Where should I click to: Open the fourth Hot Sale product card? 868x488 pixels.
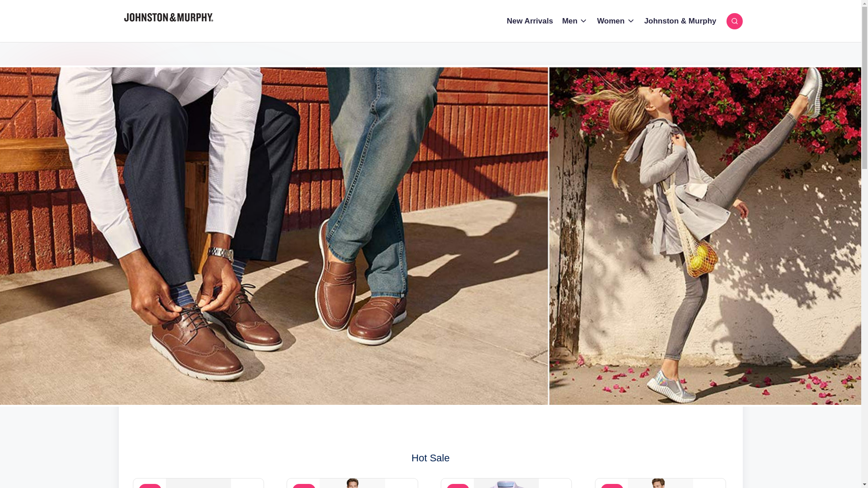[x=660, y=483]
